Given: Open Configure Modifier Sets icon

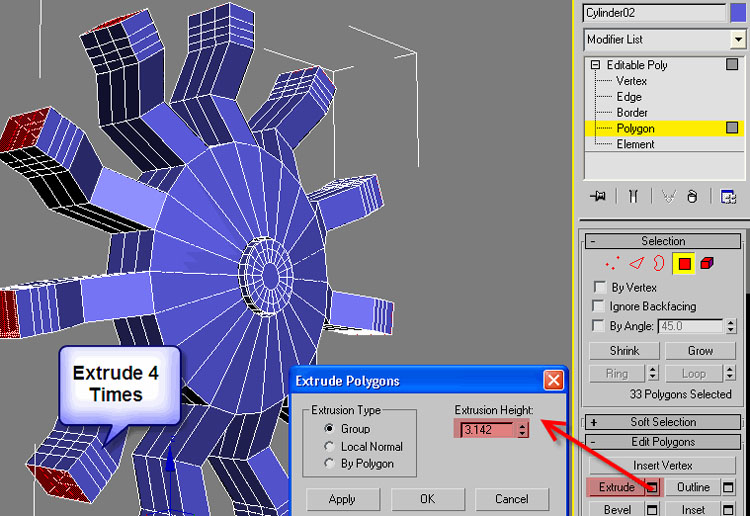Looking at the screenshot, I should click(728, 196).
